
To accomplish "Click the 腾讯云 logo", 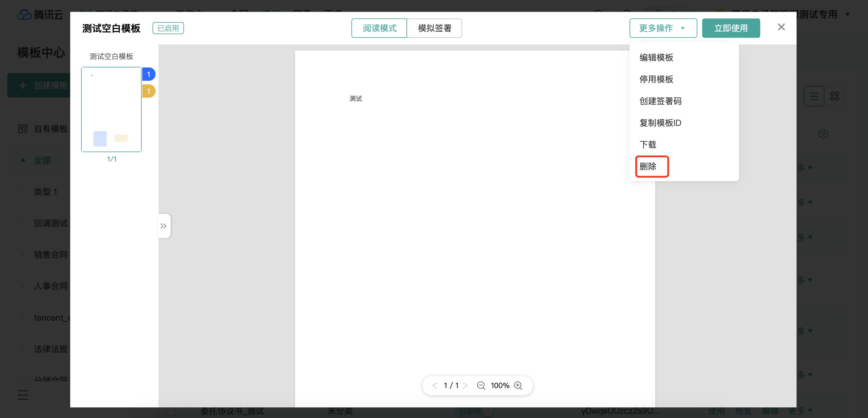I will click(x=41, y=15).
